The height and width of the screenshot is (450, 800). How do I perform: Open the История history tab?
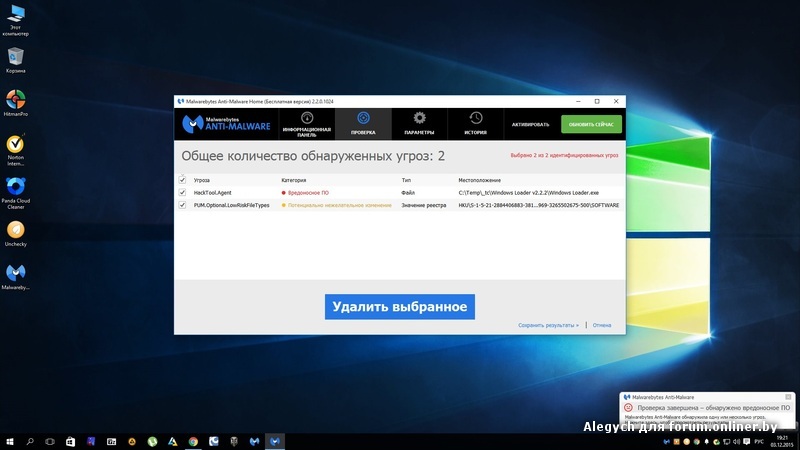476,124
